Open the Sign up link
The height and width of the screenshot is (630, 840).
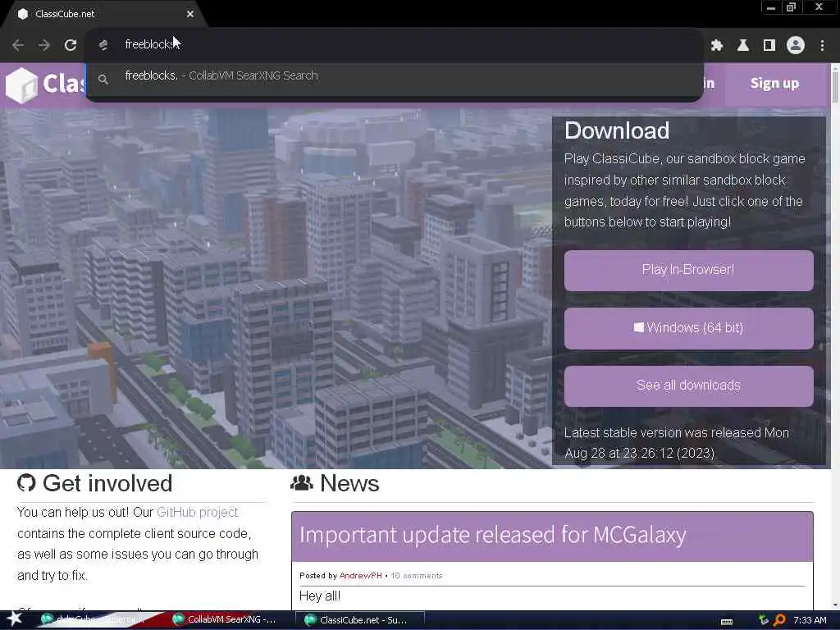774,84
